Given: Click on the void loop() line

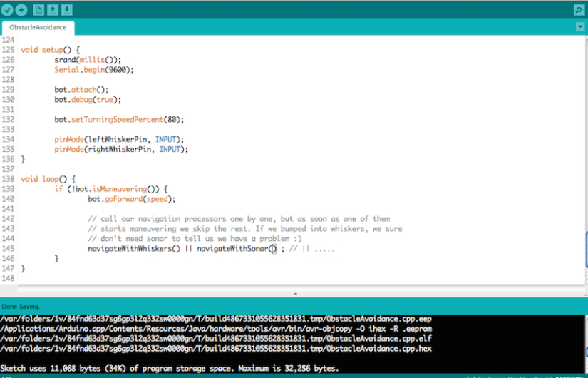Looking at the screenshot, I should [46, 179].
